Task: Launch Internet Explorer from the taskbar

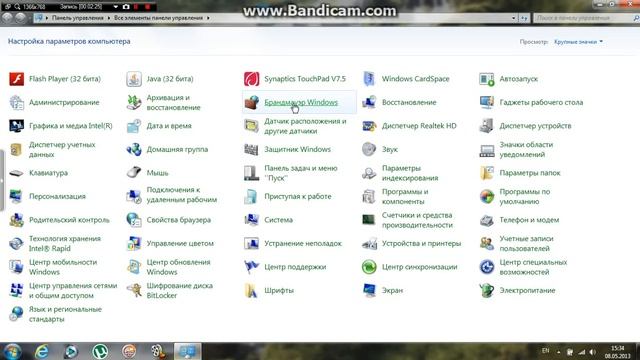Action: click(x=42, y=351)
